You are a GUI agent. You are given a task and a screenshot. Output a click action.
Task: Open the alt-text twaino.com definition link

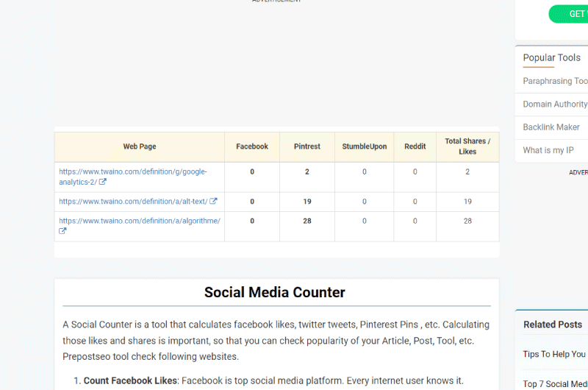(x=133, y=202)
